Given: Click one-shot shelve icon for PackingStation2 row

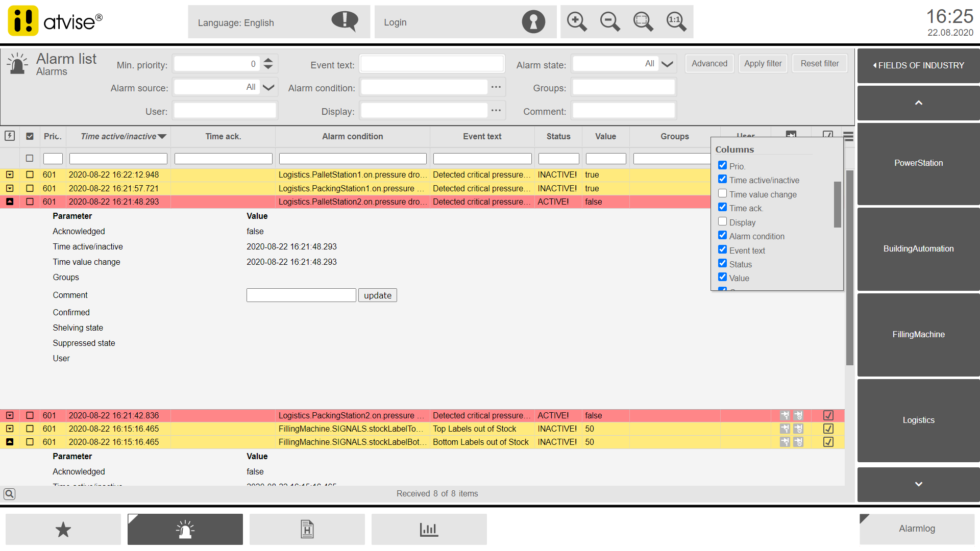Looking at the screenshot, I should click(785, 415).
